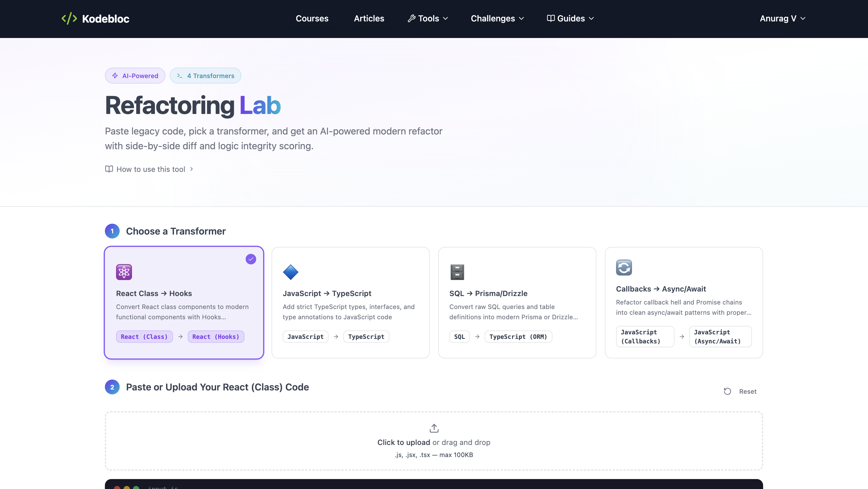This screenshot has width=868, height=489.
Task: Click the lightning icon on AI-Powered badge
Action: (x=115, y=75)
